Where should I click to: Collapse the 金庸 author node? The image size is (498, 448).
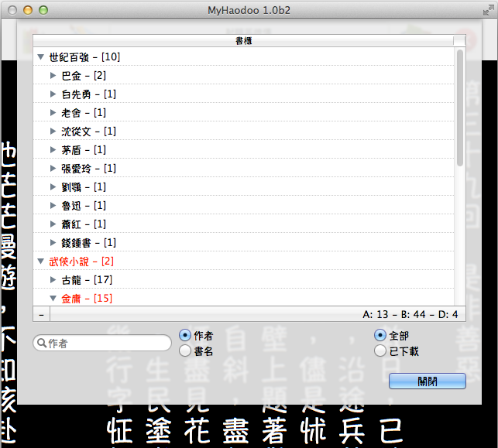(53, 299)
